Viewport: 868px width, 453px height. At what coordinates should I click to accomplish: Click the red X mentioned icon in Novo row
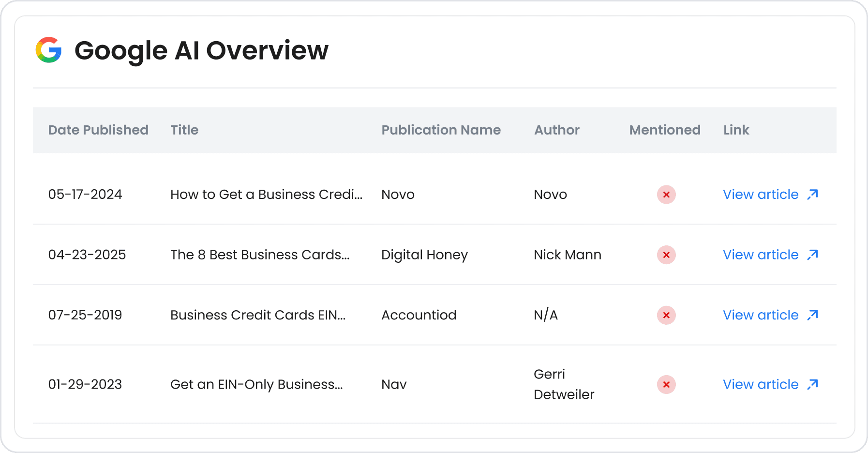666,195
